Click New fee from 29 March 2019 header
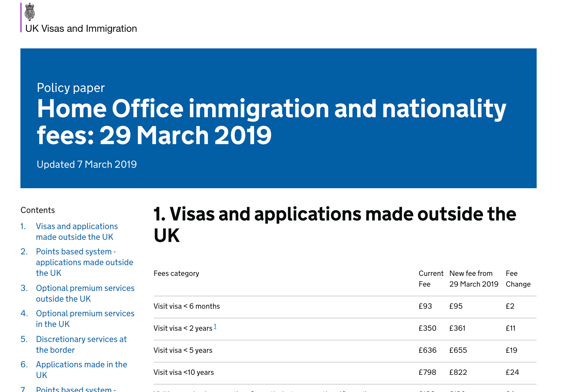 (474, 279)
